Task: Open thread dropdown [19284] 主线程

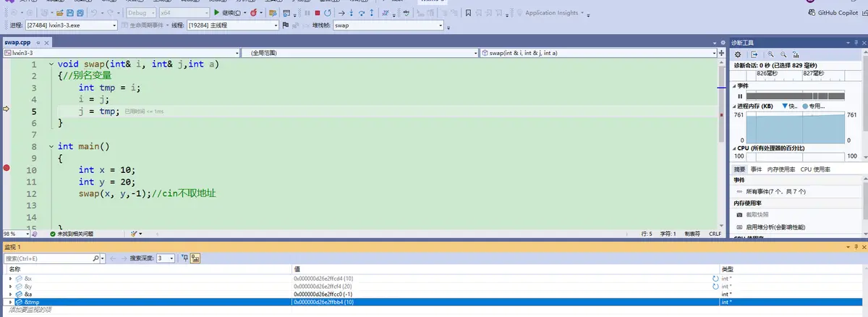Action: (x=232, y=25)
